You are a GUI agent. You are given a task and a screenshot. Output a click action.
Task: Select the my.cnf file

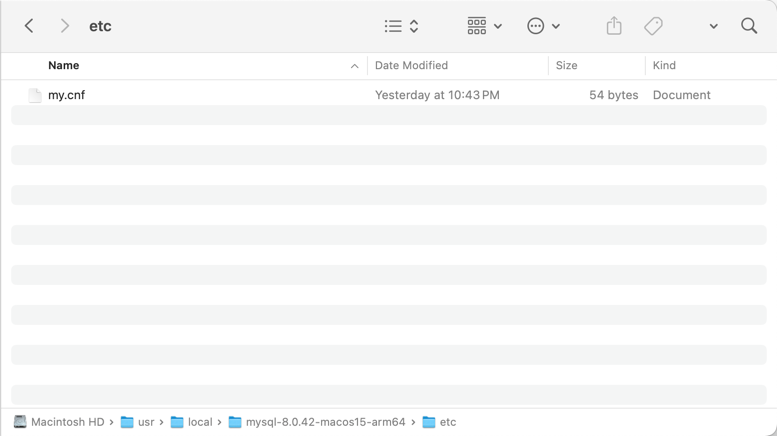[67, 95]
